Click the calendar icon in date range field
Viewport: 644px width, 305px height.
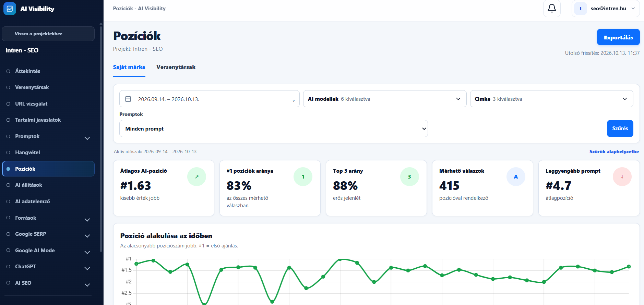click(x=128, y=99)
